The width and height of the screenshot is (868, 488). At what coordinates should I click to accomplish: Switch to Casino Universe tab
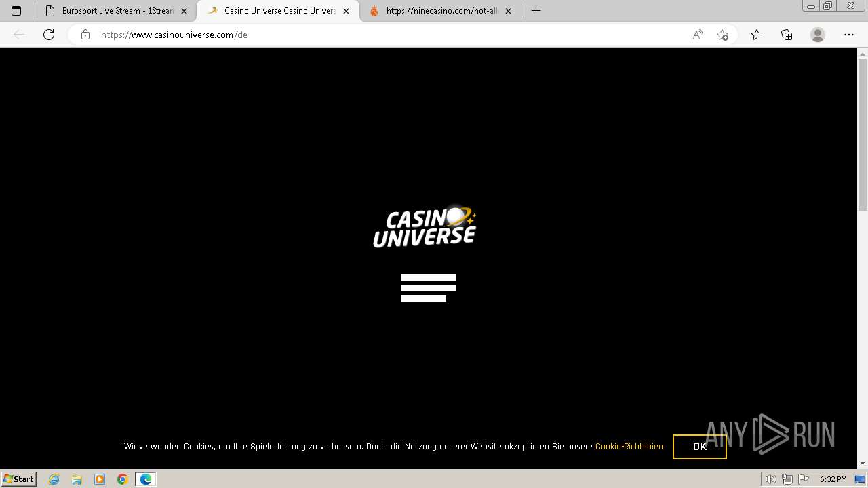[x=278, y=11]
